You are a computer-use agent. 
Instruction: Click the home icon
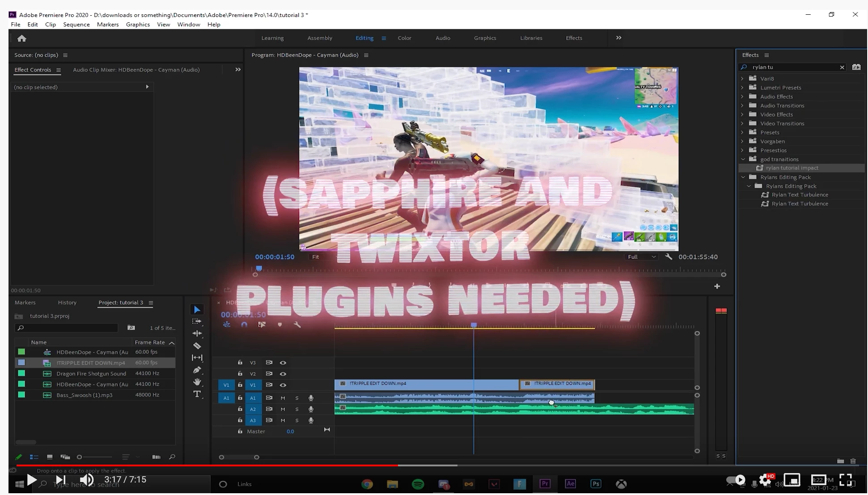[x=21, y=38]
